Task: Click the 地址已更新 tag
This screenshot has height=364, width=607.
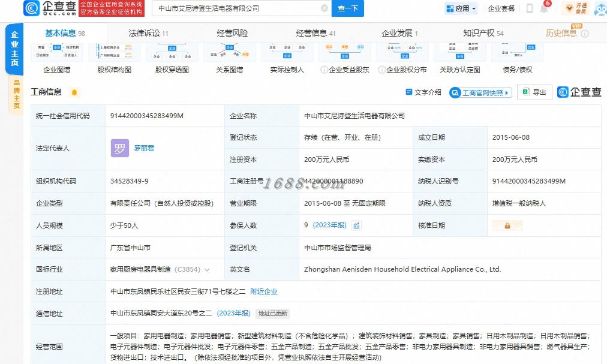Action: tap(273, 314)
